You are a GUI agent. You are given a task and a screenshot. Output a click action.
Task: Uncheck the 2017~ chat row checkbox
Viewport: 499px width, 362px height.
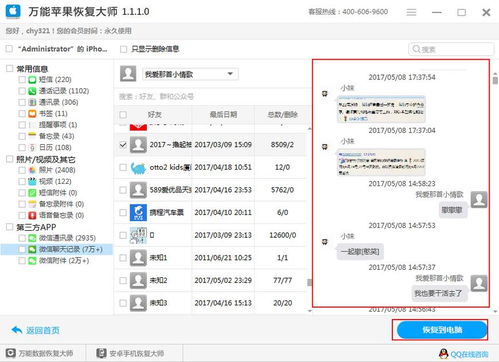click(123, 145)
